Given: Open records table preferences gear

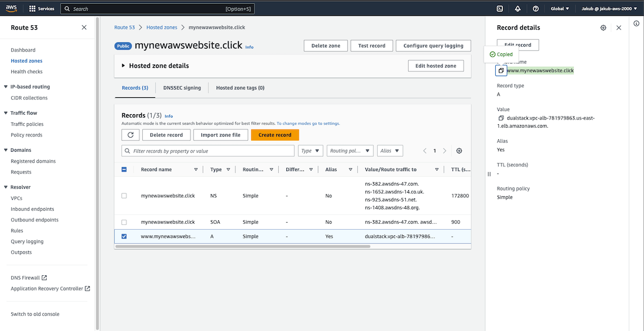Looking at the screenshot, I should pos(459,151).
